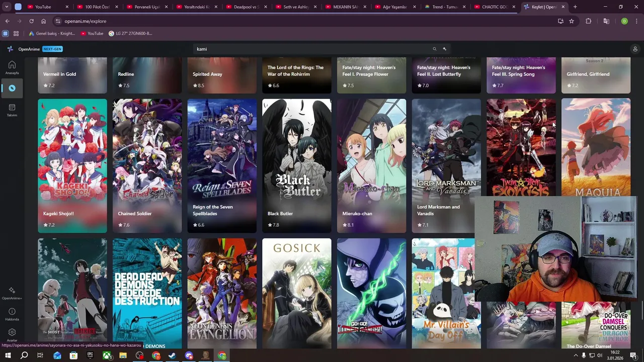The height and width of the screenshot is (362, 644).
Task: Open the Spirited Away card
Action: tap(222, 75)
